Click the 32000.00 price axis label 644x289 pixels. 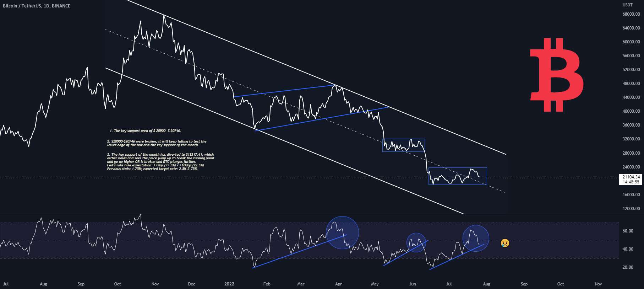631,139
